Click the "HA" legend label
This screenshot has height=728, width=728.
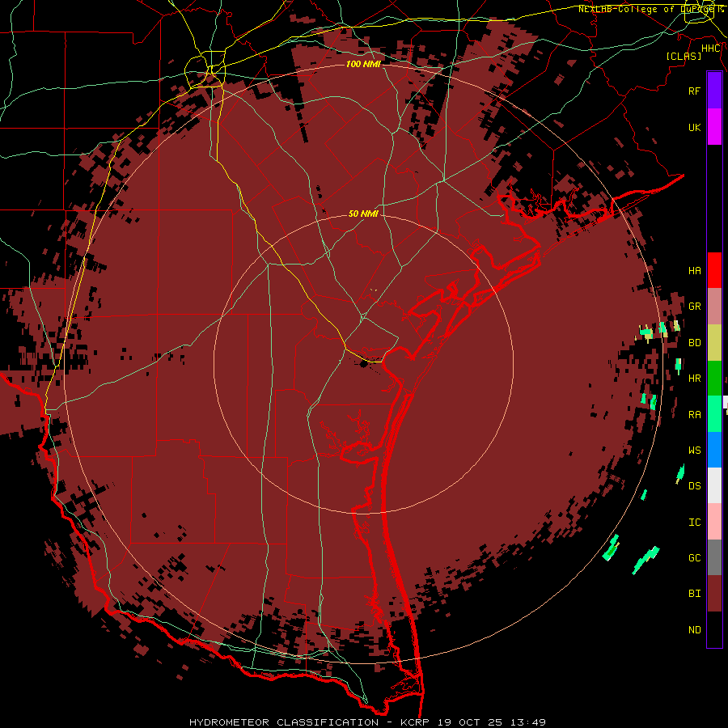pyautogui.click(x=694, y=270)
